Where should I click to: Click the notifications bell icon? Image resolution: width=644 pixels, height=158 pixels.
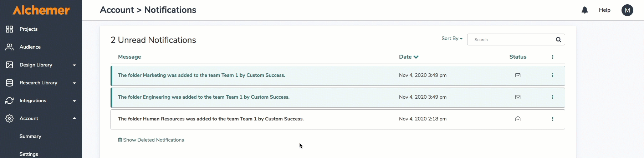(584, 10)
